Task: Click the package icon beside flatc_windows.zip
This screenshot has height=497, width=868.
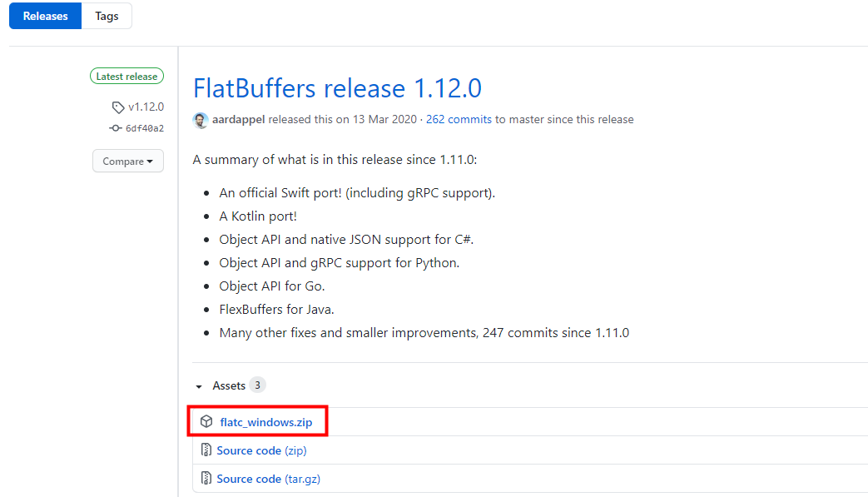Action: [206, 422]
